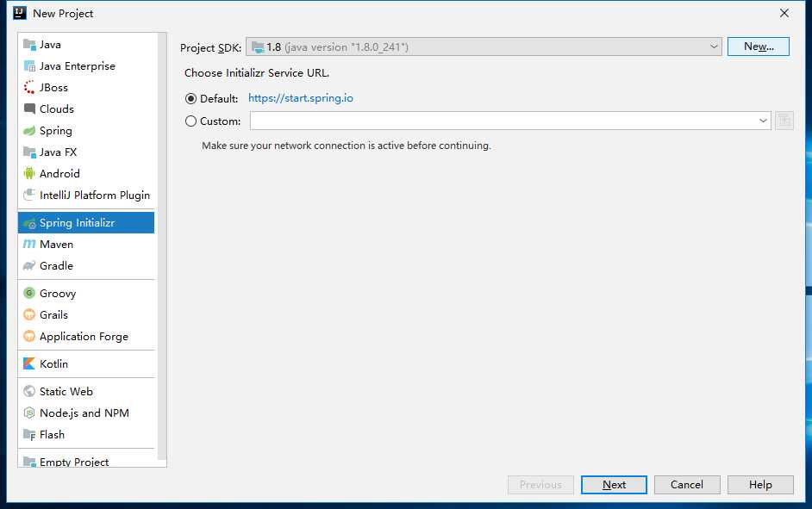Viewport: 812px width, 509px height.
Task: Select the Clouds icon in list
Action: [x=29, y=109]
